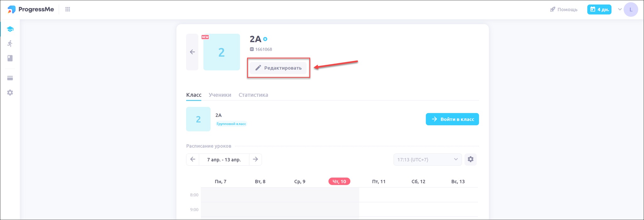
Task: Click the Помощь help link
Action: 564,9
